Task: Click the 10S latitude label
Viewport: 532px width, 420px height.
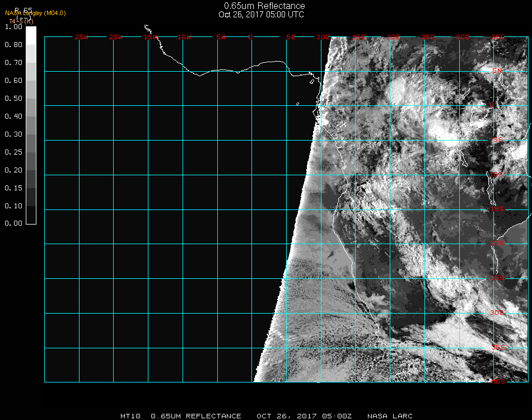Action: pos(496,174)
